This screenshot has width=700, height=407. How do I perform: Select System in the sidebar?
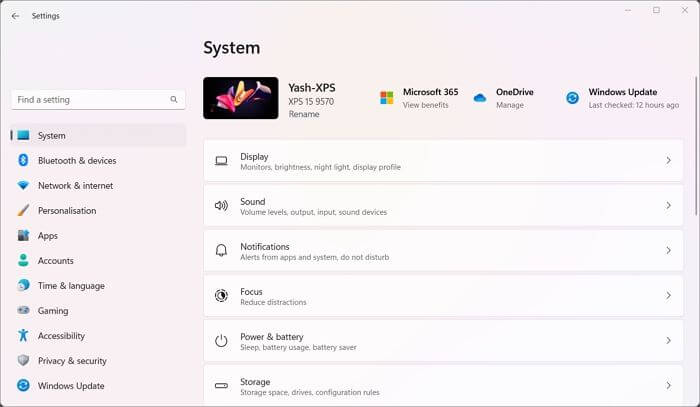coord(98,135)
